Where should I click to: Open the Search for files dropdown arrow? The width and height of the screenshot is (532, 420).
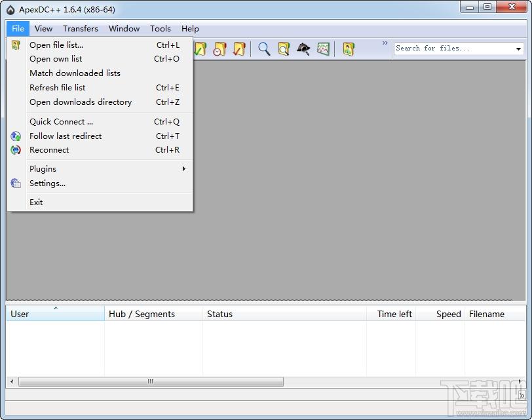coord(518,49)
